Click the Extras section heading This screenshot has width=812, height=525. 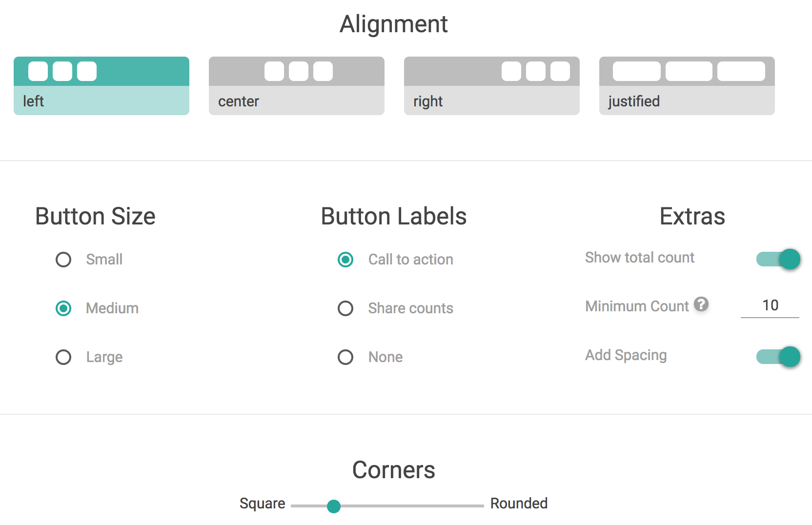click(x=692, y=216)
